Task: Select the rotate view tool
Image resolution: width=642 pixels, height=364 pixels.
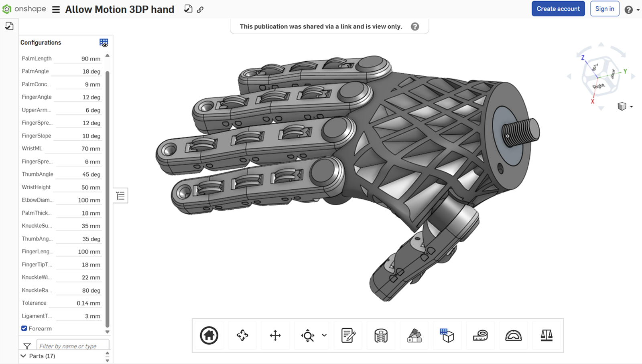Action: 242,336
